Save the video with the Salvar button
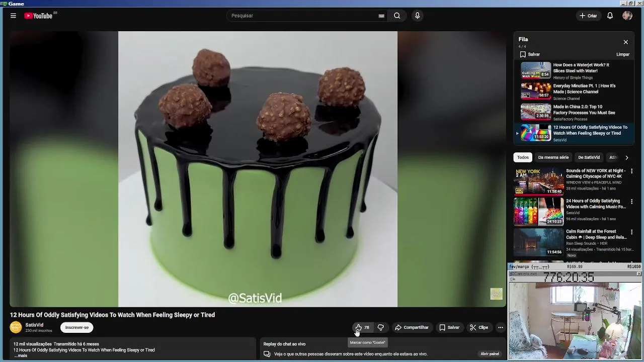This screenshot has height=362, width=644. 449,327
